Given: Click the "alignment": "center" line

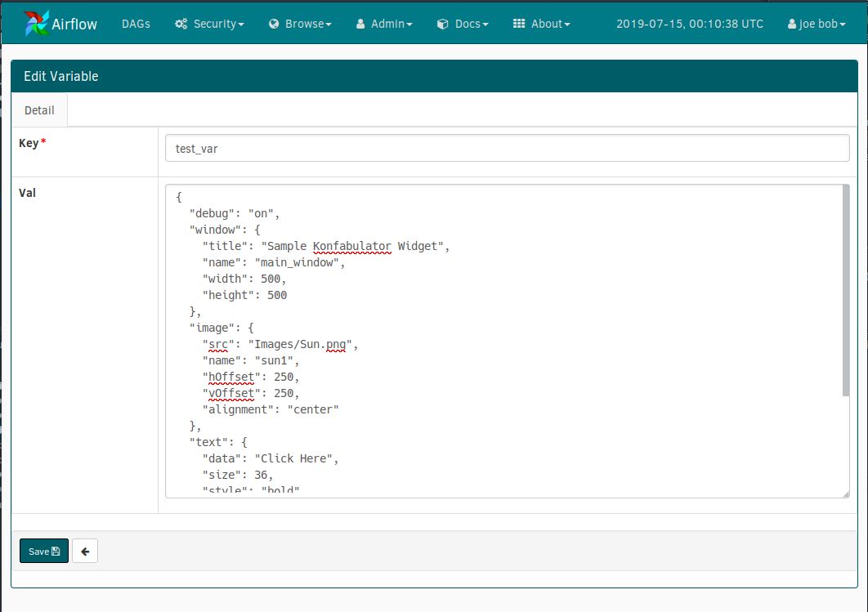Looking at the screenshot, I should [x=271, y=409].
